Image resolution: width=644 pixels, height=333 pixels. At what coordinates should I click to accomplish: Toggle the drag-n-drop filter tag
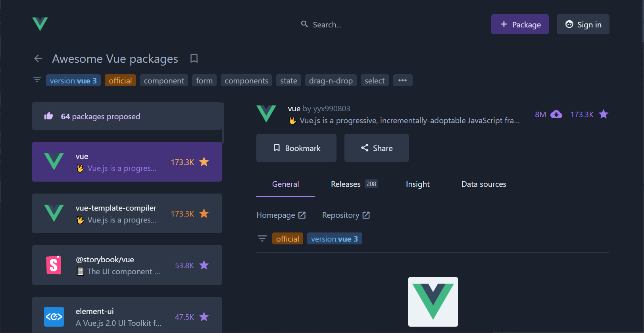click(331, 80)
